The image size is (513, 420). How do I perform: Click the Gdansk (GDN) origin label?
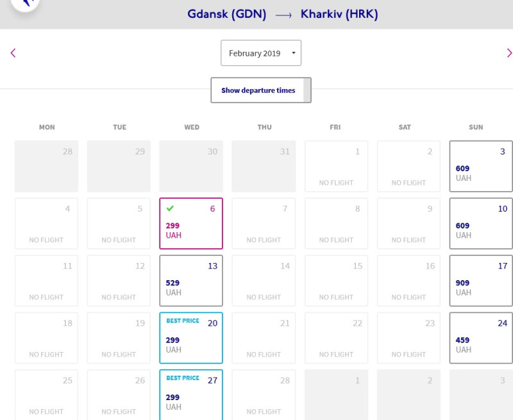(227, 14)
